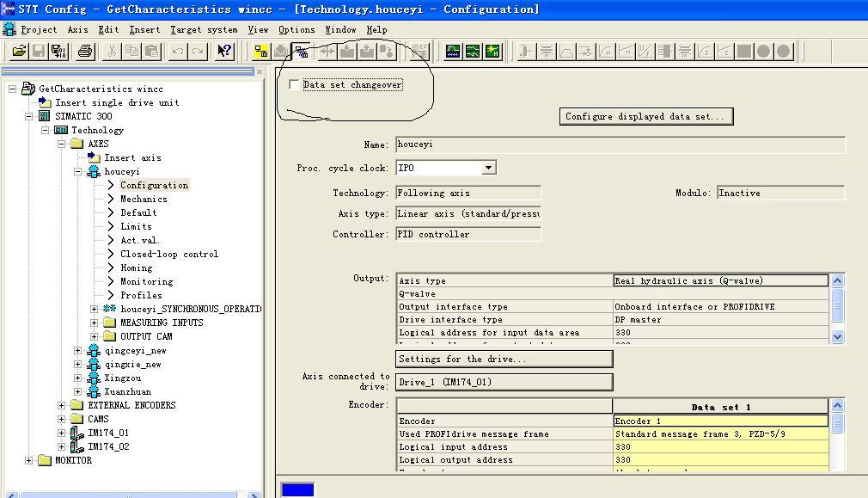
Task: Collapse the AXES folder node
Action: tap(61, 144)
